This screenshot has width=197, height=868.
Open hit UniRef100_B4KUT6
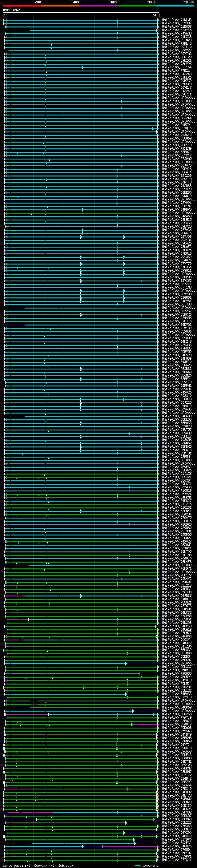pyautogui.click(x=177, y=599)
